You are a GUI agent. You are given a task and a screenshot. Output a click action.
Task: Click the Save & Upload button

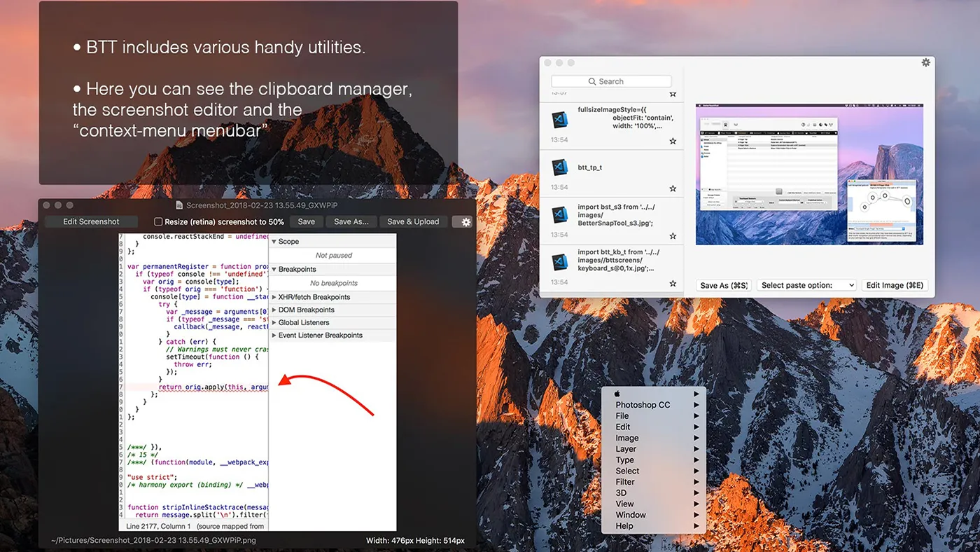tap(413, 222)
